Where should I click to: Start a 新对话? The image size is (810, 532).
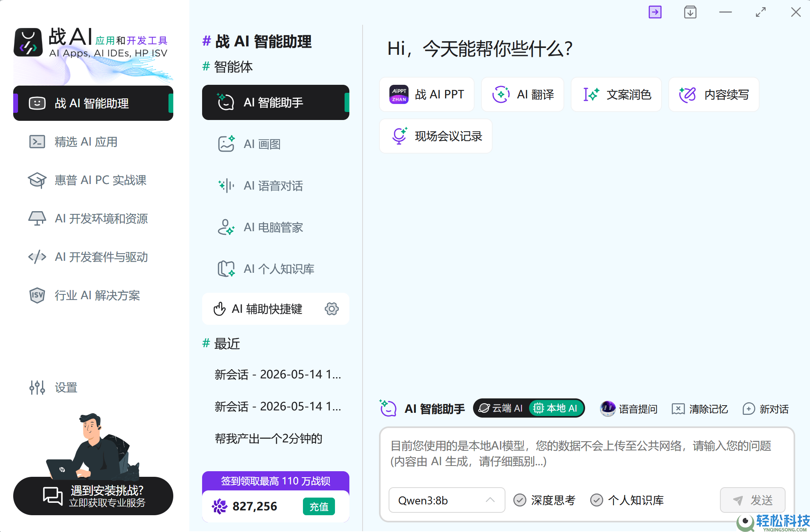765,409
